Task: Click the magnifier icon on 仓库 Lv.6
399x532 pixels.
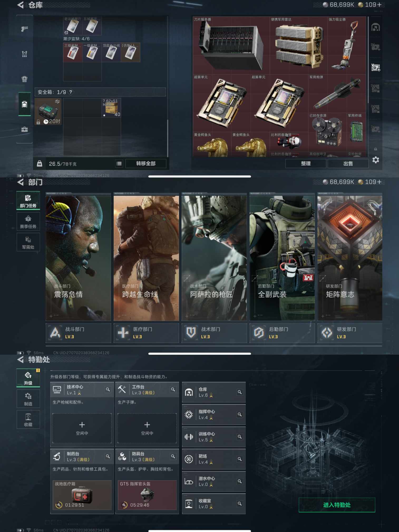Action: pyautogui.click(x=240, y=392)
